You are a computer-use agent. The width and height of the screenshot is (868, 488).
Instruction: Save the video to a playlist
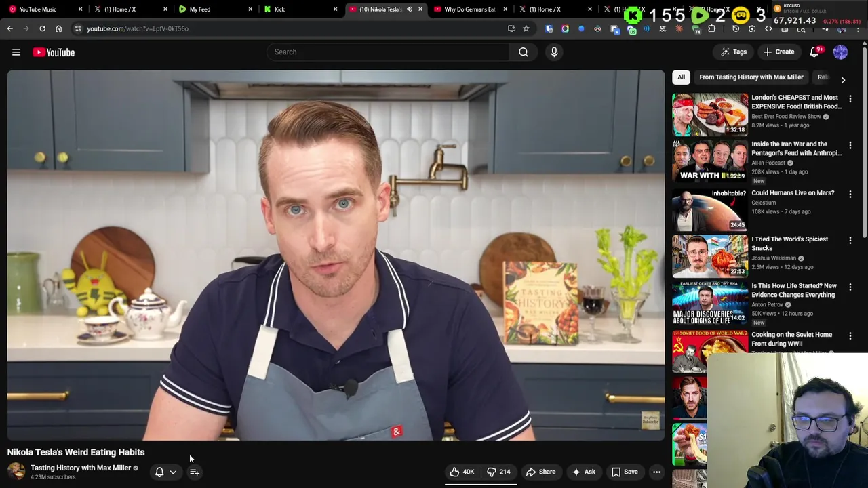[x=625, y=472]
